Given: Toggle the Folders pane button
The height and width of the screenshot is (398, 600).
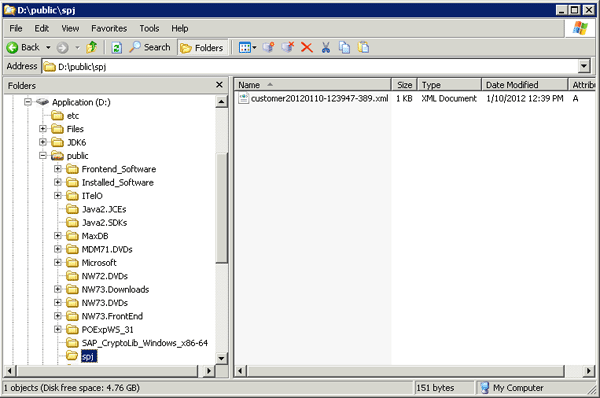Looking at the screenshot, I should (x=202, y=48).
